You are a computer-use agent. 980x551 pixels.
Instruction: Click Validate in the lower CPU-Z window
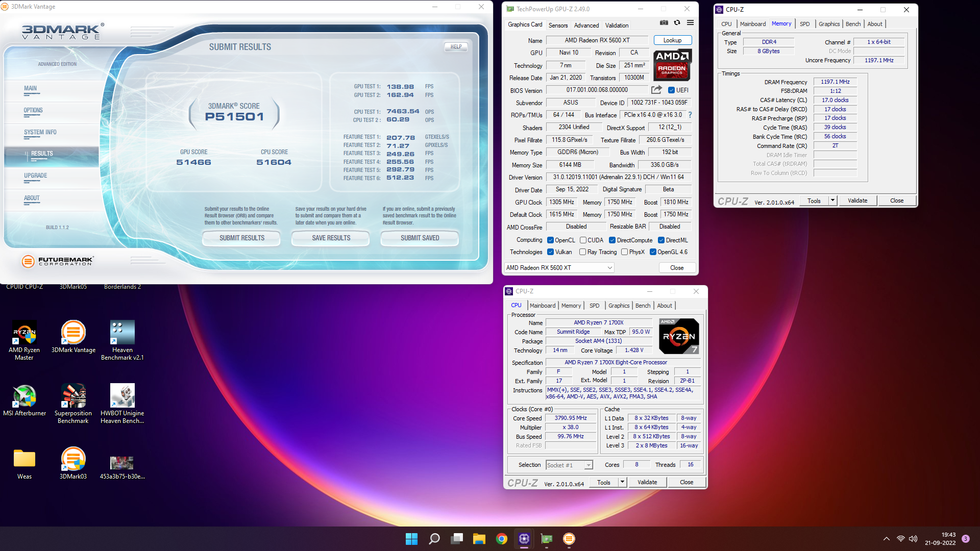(647, 482)
